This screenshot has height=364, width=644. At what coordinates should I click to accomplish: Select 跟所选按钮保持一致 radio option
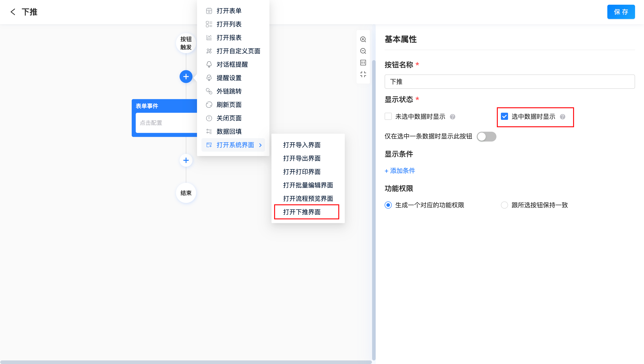pyautogui.click(x=504, y=205)
